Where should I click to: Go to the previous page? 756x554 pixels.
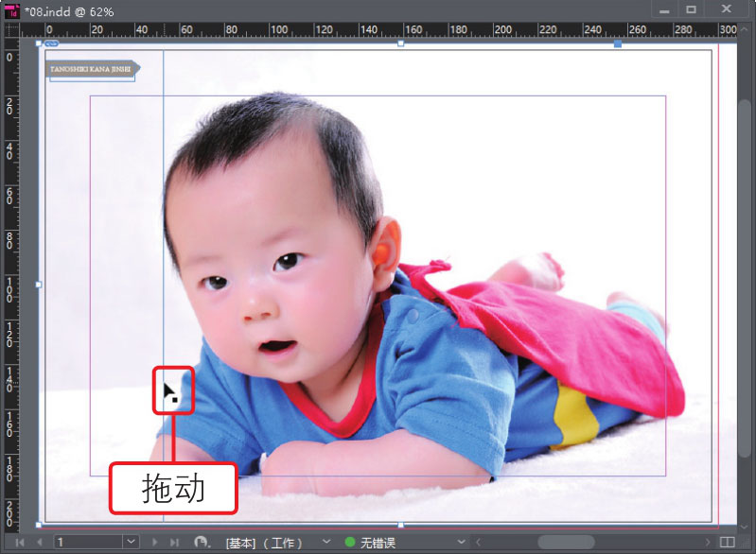tap(39, 543)
